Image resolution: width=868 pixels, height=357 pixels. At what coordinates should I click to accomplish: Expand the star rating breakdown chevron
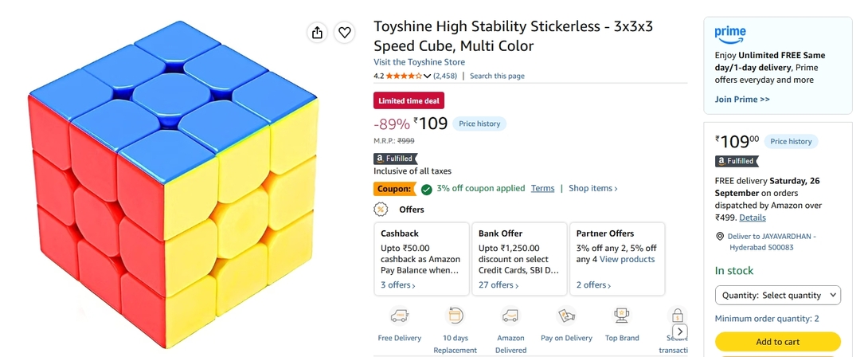click(x=427, y=76)
